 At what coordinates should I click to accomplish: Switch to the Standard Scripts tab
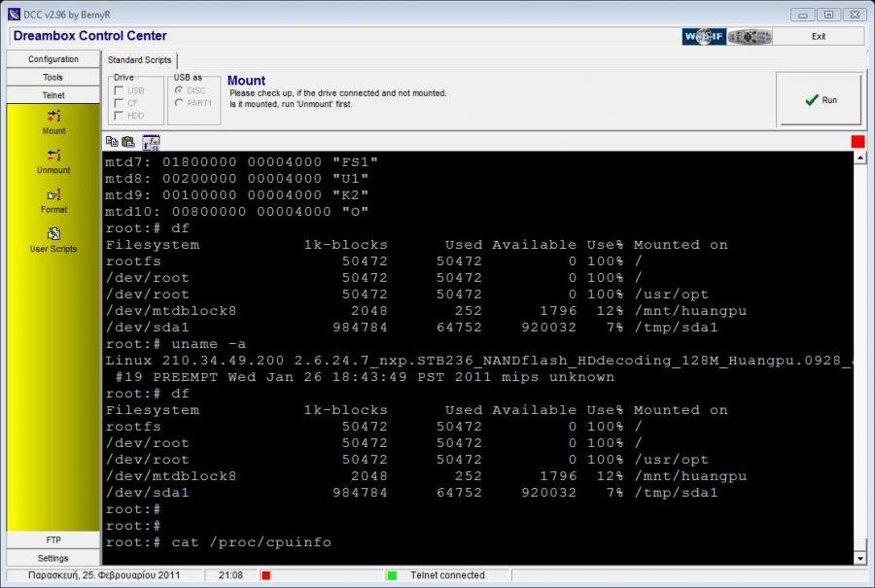pyautogui.click(x=139, y=59)
